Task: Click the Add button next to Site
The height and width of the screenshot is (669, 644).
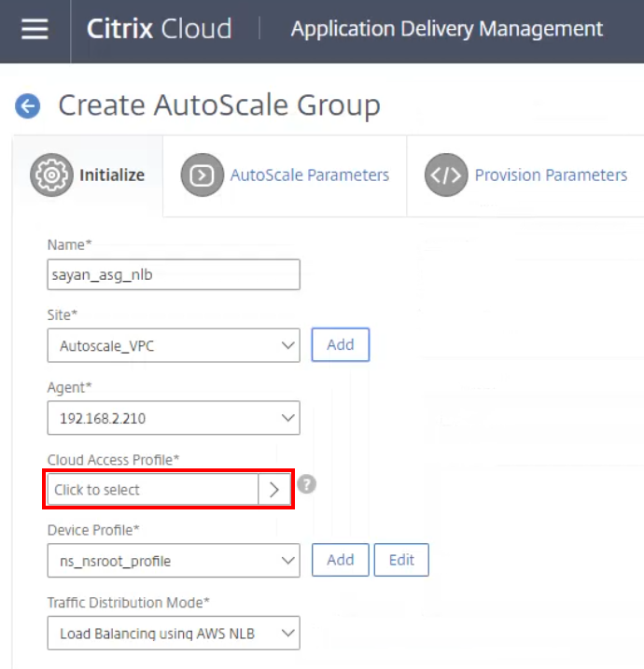Action: pos(341,344)
